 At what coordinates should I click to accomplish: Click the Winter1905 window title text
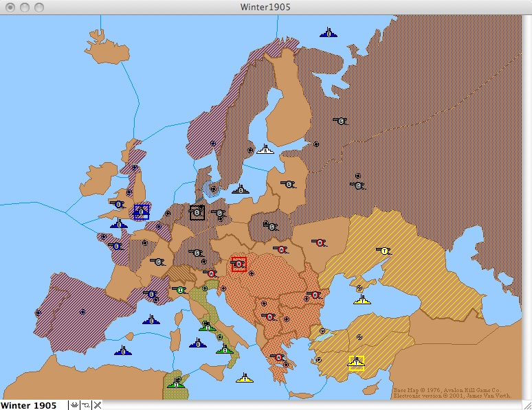tap(265, 7)
